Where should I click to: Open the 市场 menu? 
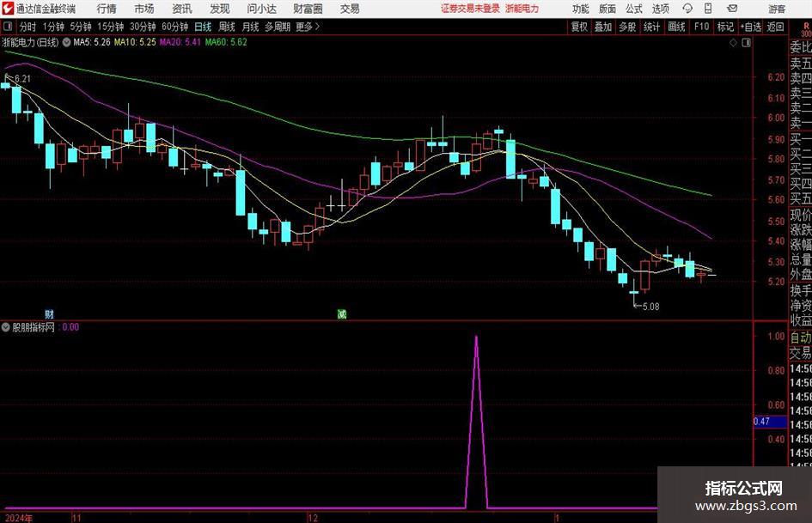tap(144, 9)
